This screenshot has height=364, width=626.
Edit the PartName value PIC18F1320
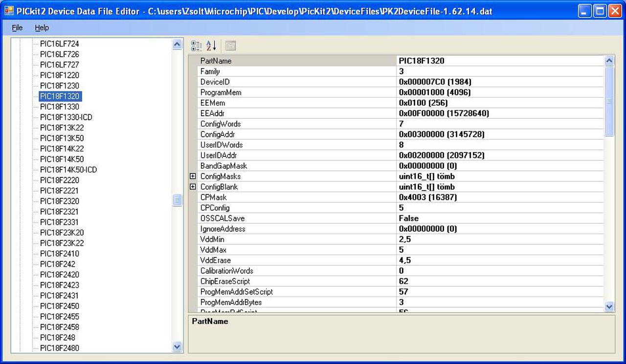click(500, 61)
